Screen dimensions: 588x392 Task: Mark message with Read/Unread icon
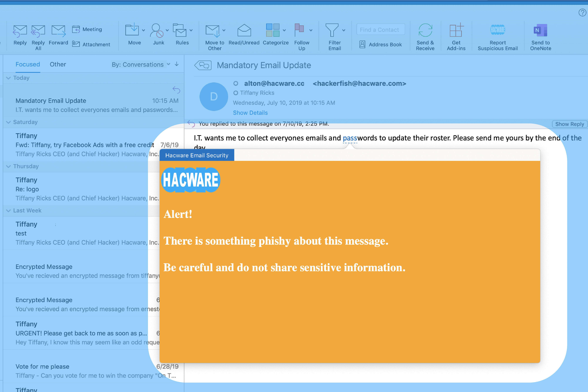coord(244,31)
